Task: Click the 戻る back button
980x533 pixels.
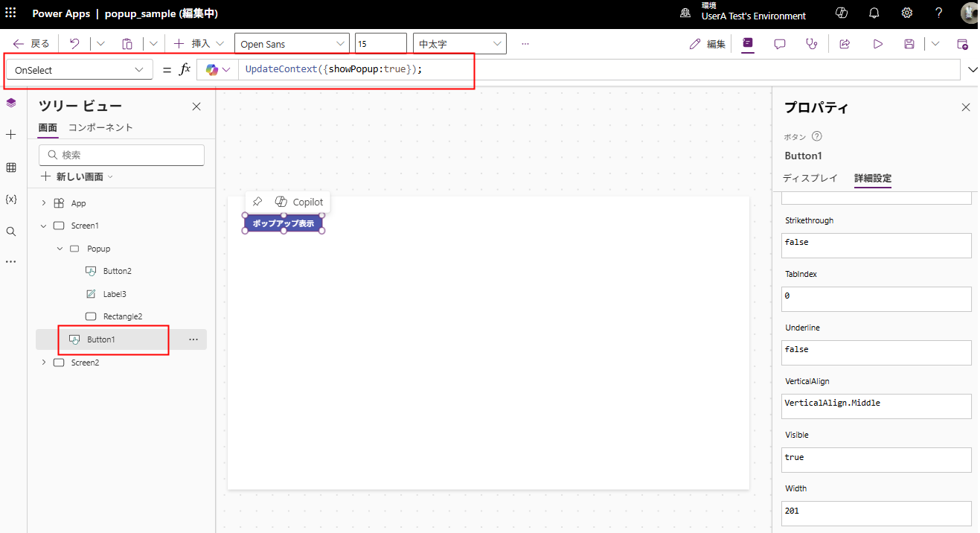Action: [31, 44]
